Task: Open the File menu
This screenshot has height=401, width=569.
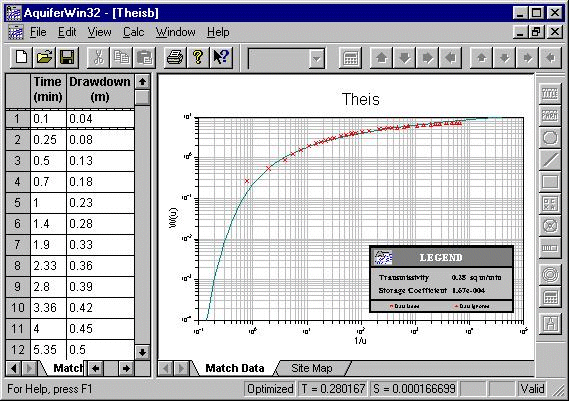Action: pos(38,32)
